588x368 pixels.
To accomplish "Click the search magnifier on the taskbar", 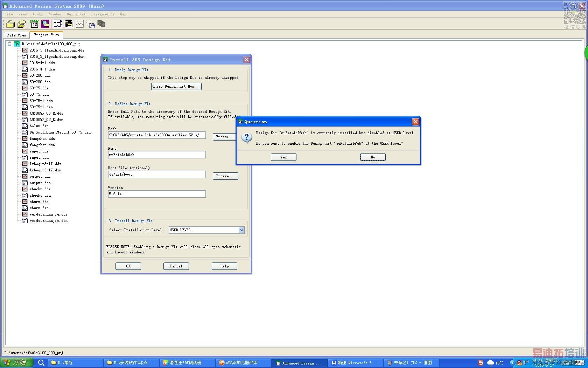I will pos(41,363).
